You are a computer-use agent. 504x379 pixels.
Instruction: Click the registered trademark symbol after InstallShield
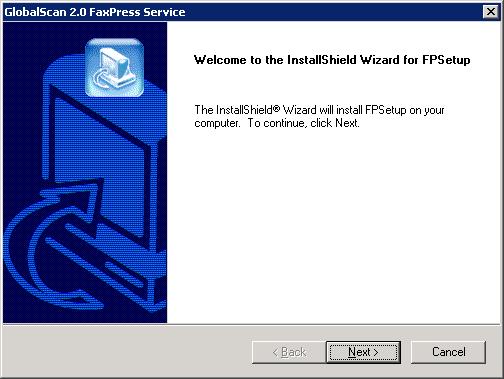[276, 108]
